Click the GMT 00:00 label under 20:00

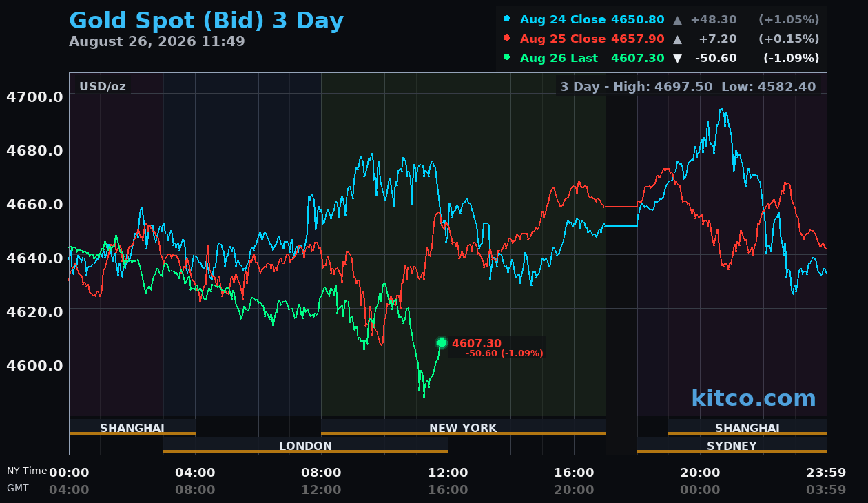700,490
